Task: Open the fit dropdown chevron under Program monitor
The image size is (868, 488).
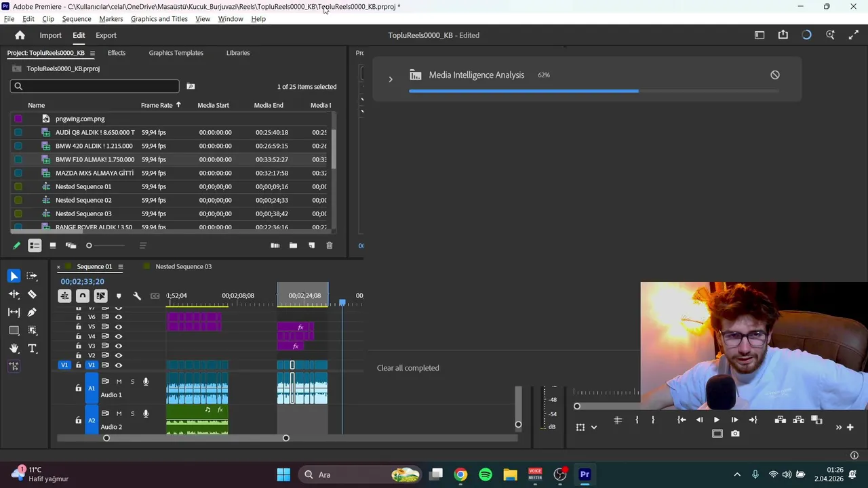Action: click(594, 428)
